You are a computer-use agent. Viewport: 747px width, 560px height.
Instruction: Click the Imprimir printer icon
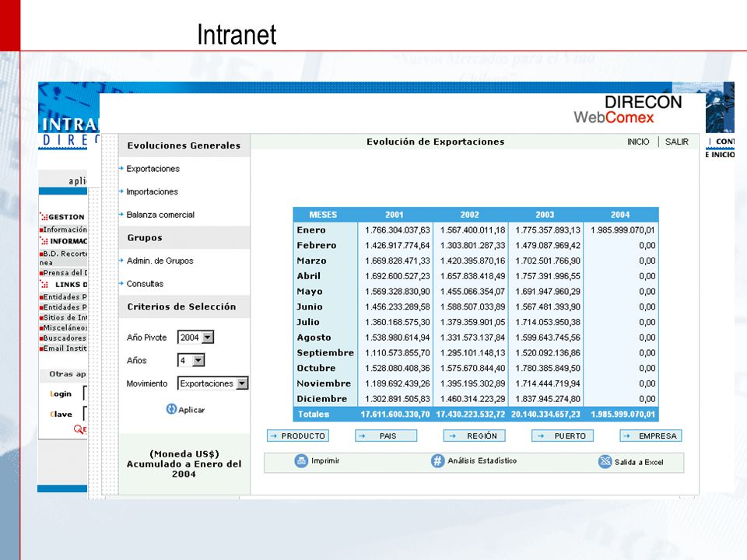point(301,461)
